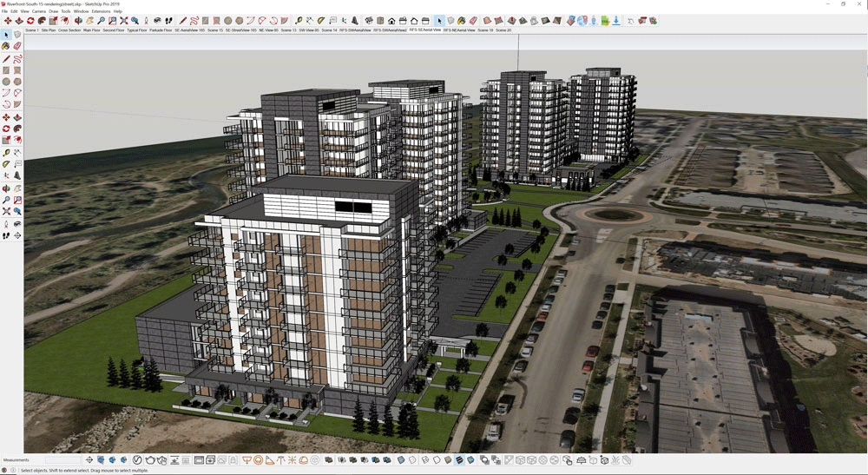Select the Pie tool in the left tool set

click(17, 103)
